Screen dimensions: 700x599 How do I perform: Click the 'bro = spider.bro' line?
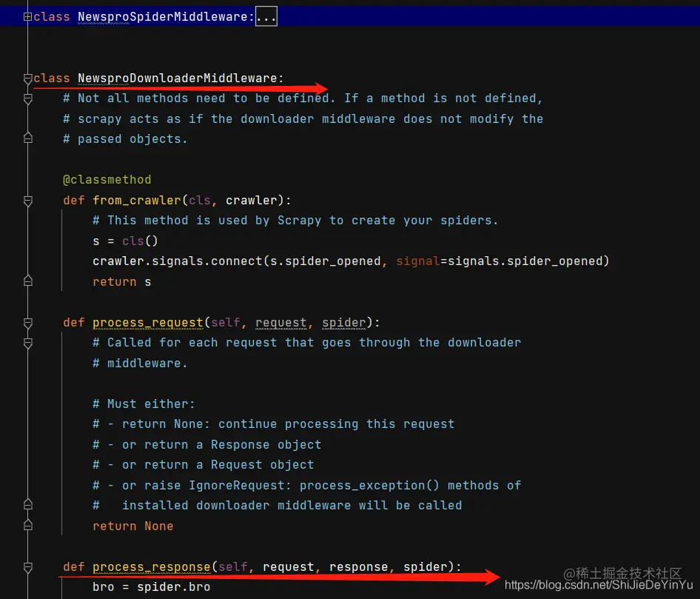point(152,587)
